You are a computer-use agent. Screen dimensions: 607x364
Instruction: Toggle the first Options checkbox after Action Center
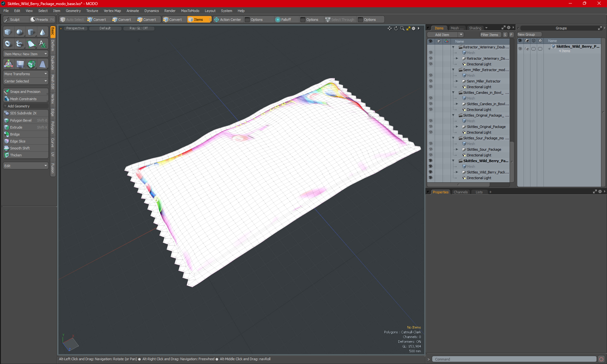pos(247,20)
